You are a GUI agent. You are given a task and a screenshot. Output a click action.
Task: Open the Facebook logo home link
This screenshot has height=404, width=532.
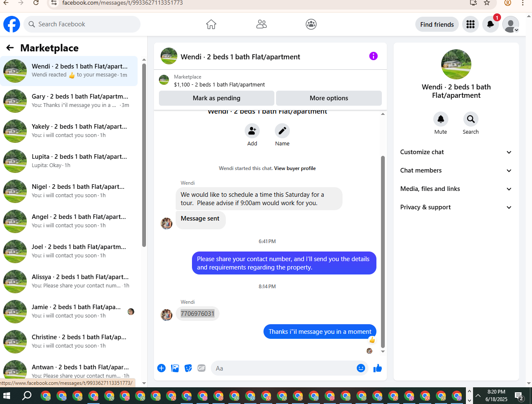(12, 24)
